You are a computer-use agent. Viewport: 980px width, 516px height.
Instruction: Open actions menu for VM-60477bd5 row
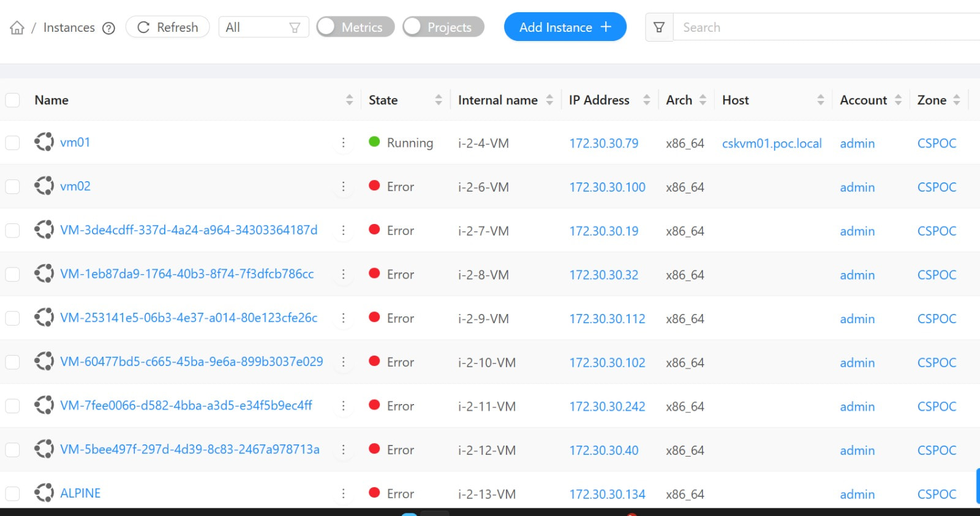pos(343,362)
